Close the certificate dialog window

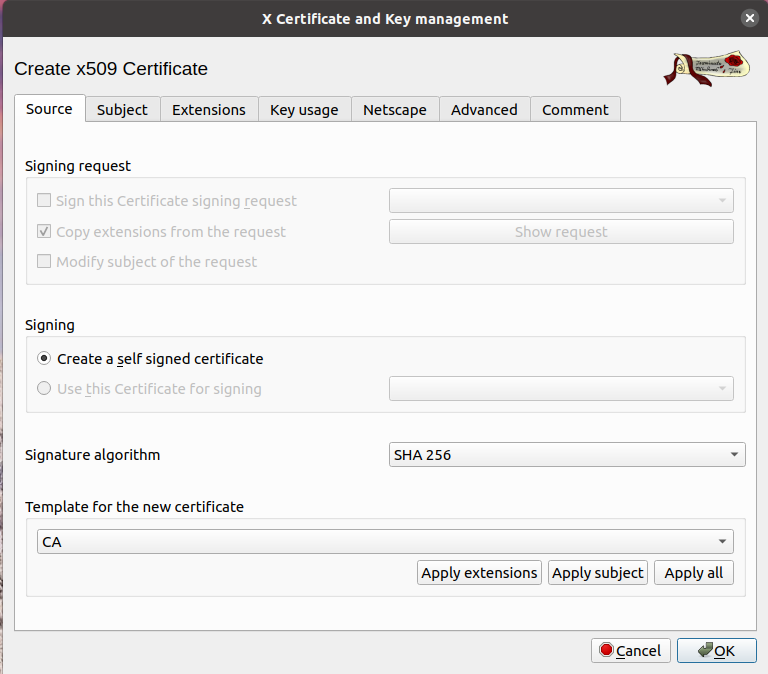point(749,19)
